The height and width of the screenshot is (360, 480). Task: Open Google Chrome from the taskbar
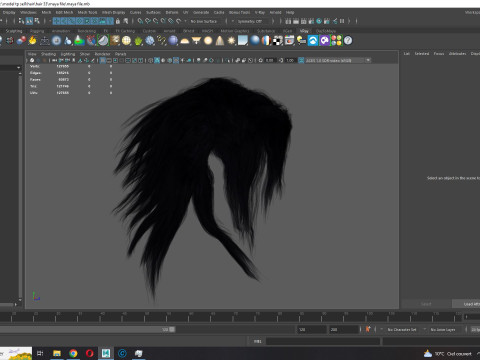pos(73,353)
